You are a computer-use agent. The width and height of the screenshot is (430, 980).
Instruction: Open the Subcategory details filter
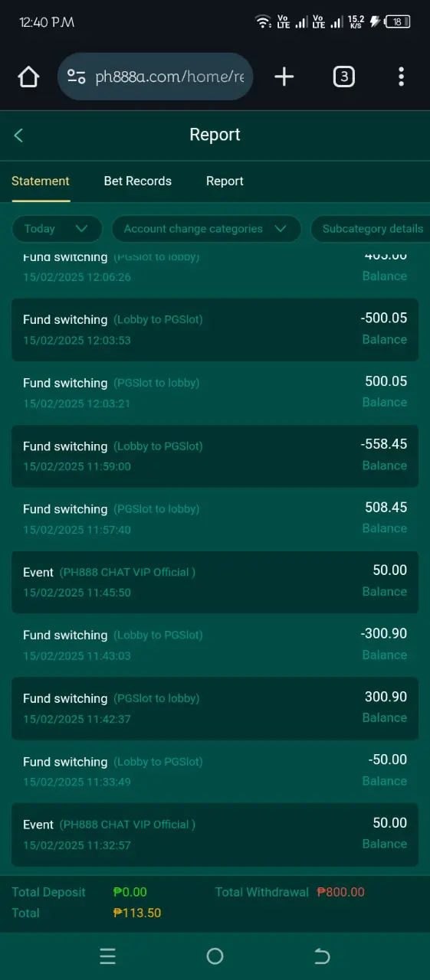point(370,229)
